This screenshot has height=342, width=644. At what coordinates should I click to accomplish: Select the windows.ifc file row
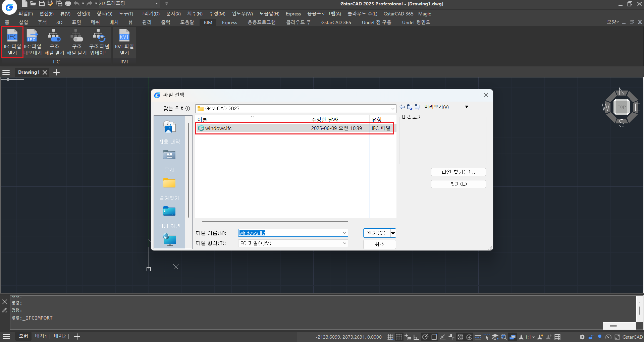coord(294,128)
